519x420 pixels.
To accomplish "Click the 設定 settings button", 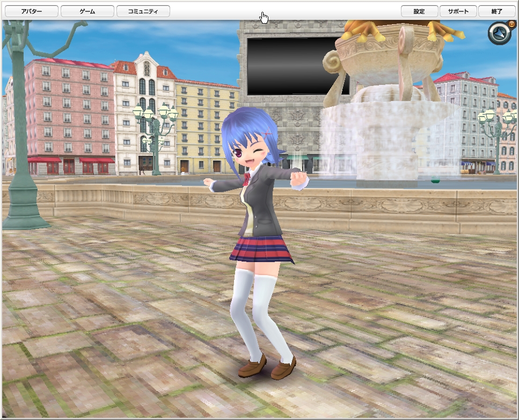I will (x=419, y=11).
